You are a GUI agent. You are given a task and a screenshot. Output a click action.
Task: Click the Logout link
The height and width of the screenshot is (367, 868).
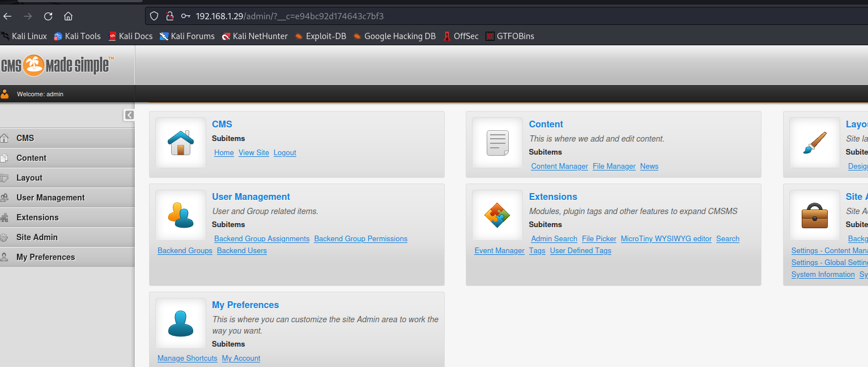[x=285, y=153]
